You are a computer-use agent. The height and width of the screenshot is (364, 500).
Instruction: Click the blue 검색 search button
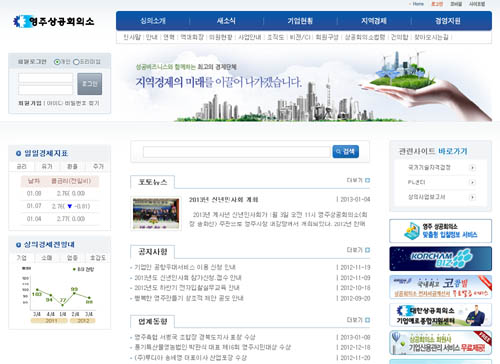[x=346, y=152]
